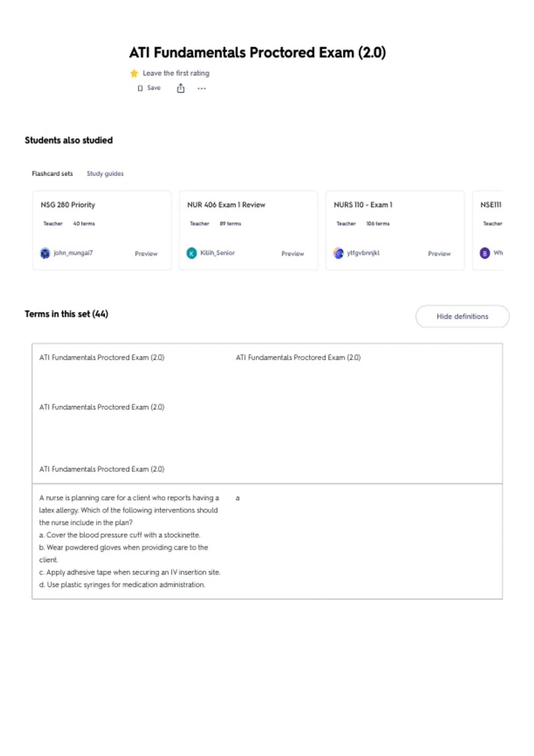Click the yellow star rating icon
Screen dimensions: 534x756
click(x=134, y=73)
